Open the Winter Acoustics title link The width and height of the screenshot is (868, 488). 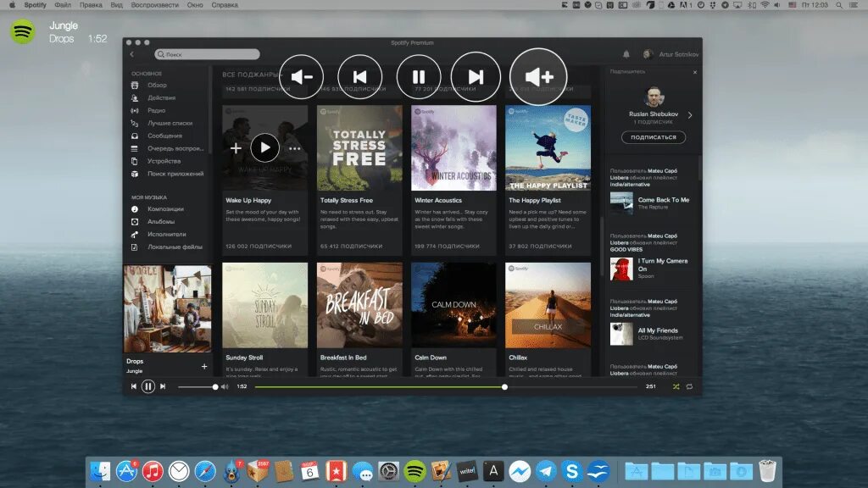[x=438, y=200]
